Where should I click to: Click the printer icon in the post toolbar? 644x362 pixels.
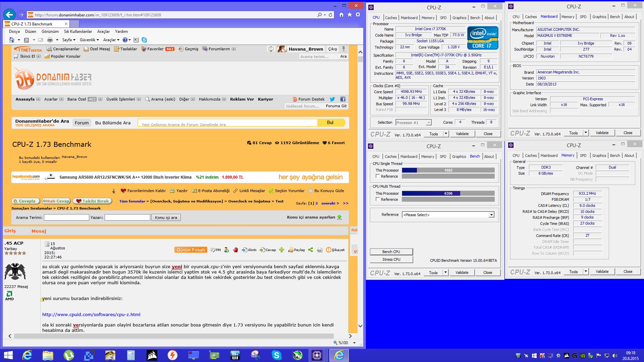tap(320, 250)
